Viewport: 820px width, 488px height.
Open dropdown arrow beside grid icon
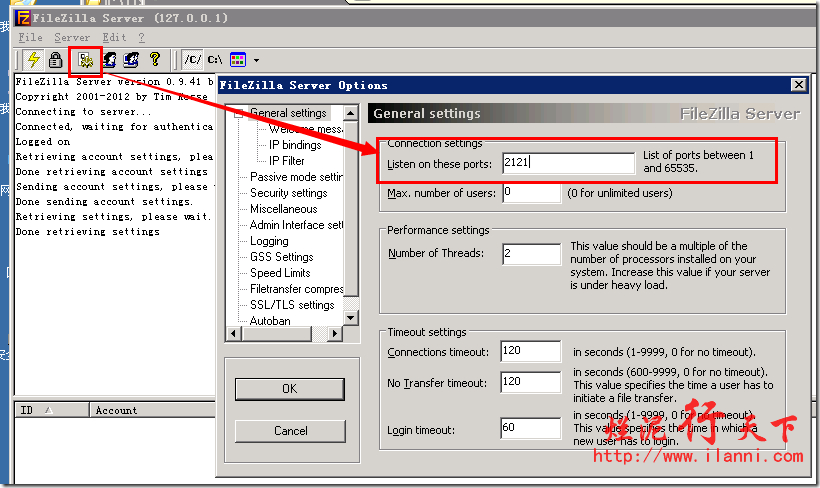point(256,60)
